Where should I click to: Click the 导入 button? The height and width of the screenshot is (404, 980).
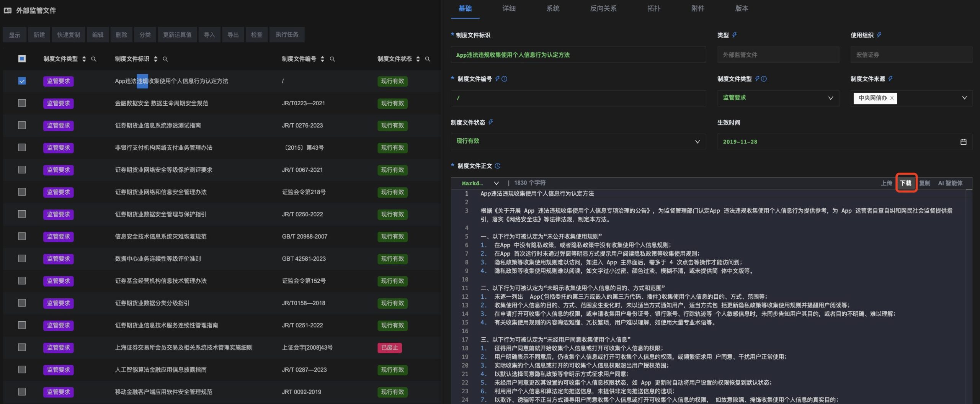click(209, 35)
